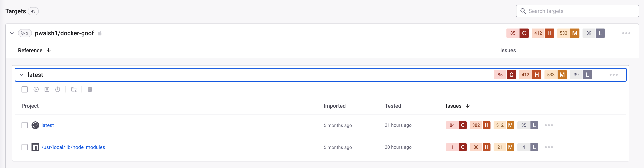644x168 pixels.
Task: Sort references using the Reference column arrow
Action: (x=49, y=50)
